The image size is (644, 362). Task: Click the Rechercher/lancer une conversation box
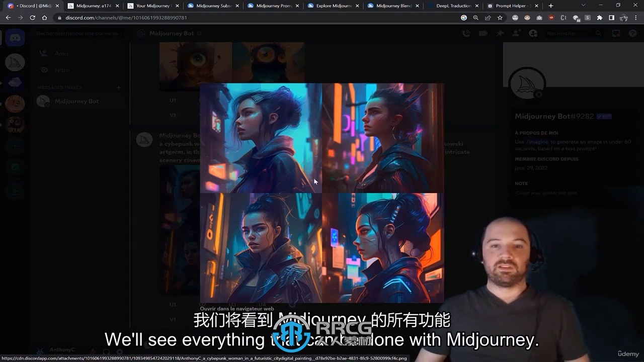(x=79, y=33)
